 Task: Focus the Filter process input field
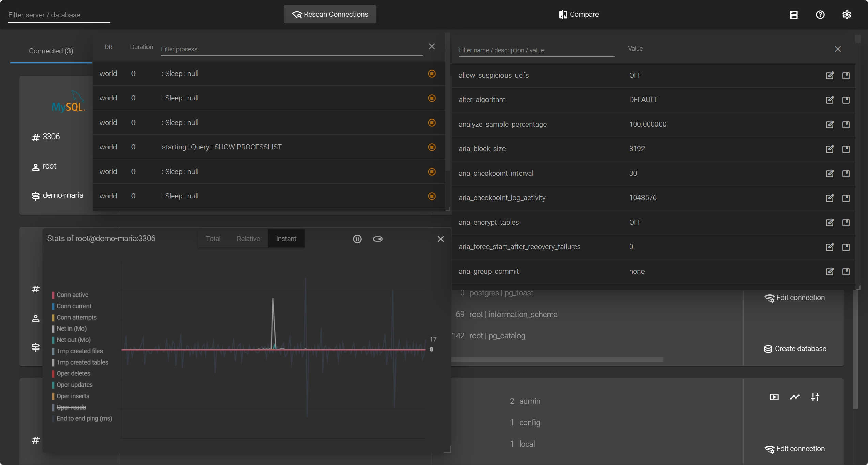pyautogui.click(x=291, y=49)
